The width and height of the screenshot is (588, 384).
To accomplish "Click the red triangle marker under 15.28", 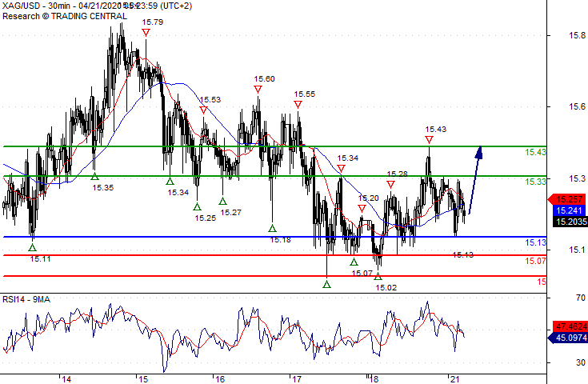I will tap(390, 185).
